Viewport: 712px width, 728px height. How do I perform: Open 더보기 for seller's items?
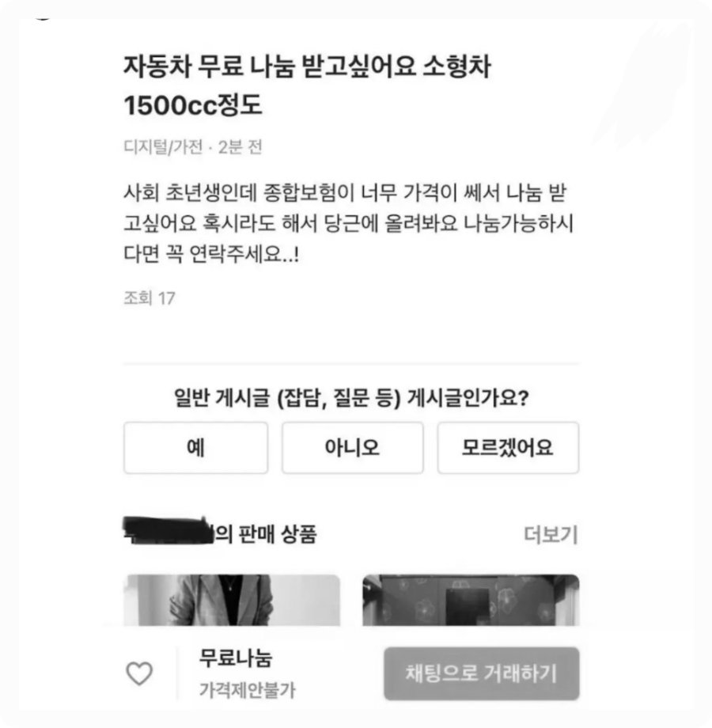551,534
